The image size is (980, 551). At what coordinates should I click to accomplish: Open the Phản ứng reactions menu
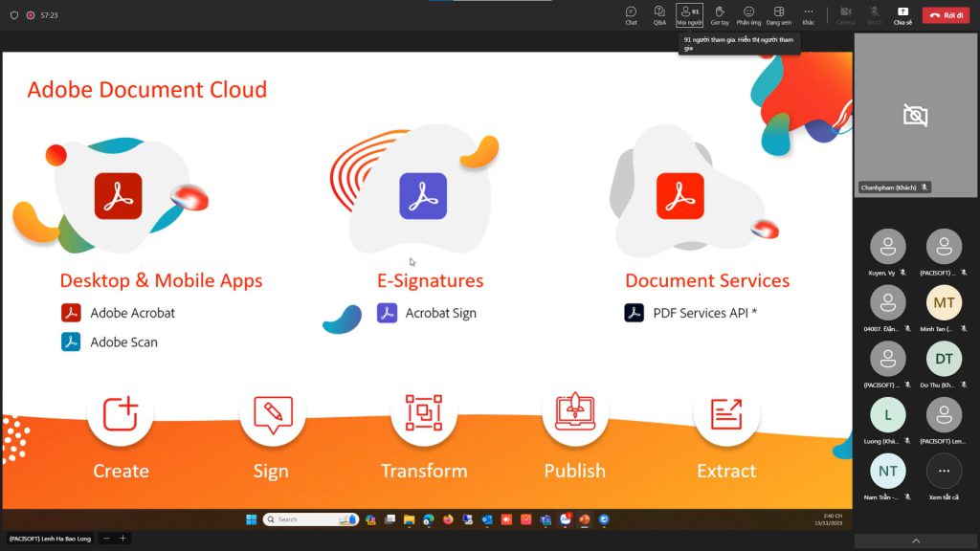pos(748,15)
